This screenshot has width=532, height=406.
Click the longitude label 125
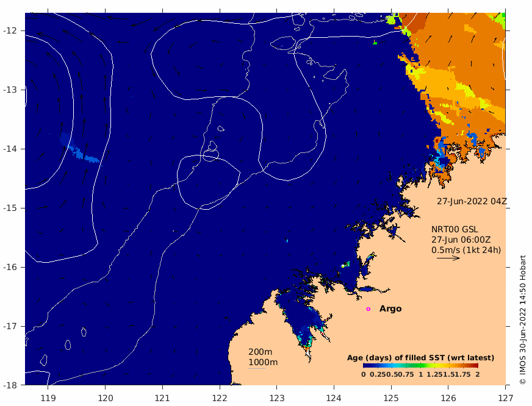click(391, 398)
